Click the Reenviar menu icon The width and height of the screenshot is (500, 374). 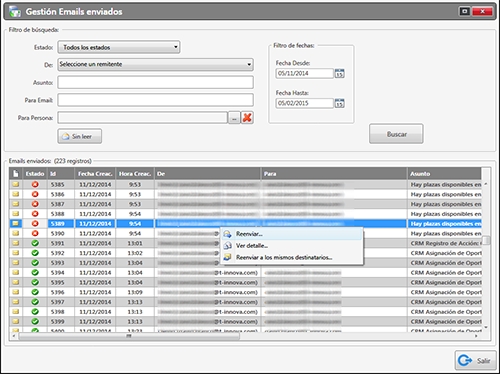[x=228, y=234]
